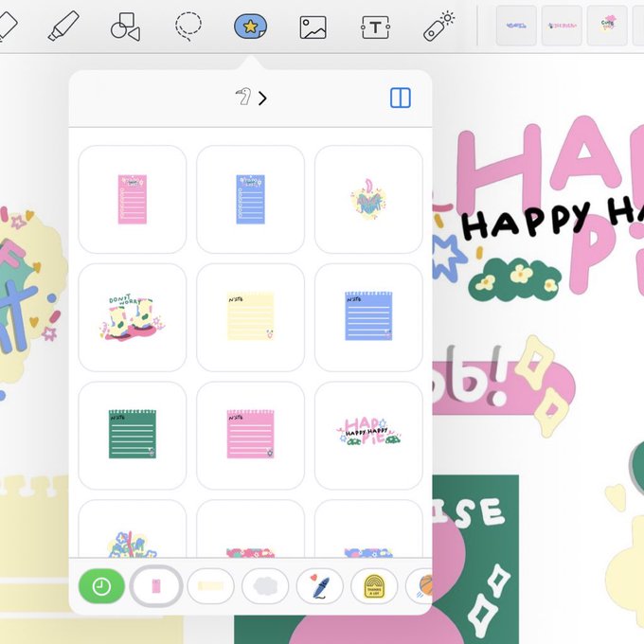This screenshot has height=644, width=644.
Task: Select the green flower bush on canvas
Action: coord(514,278)
